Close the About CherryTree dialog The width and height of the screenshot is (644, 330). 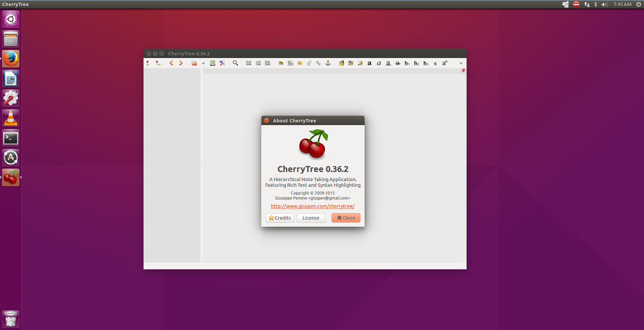(346, 218)
